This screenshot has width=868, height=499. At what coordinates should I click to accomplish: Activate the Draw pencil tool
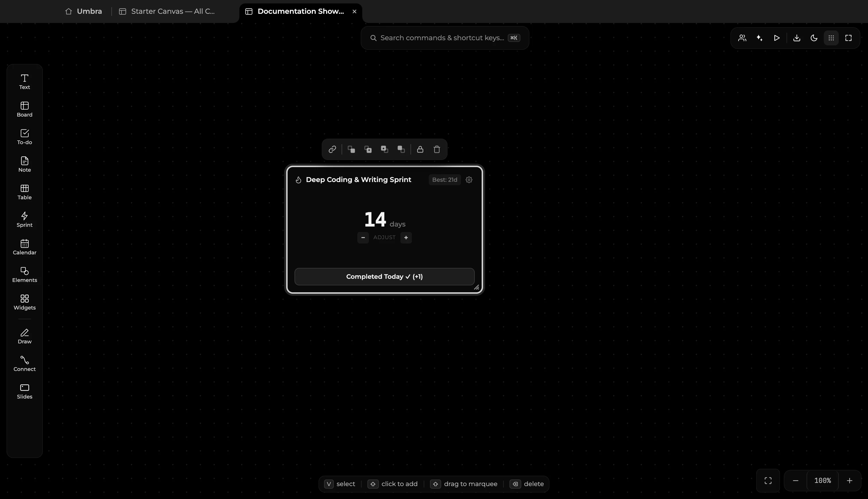tap(24, 336)
